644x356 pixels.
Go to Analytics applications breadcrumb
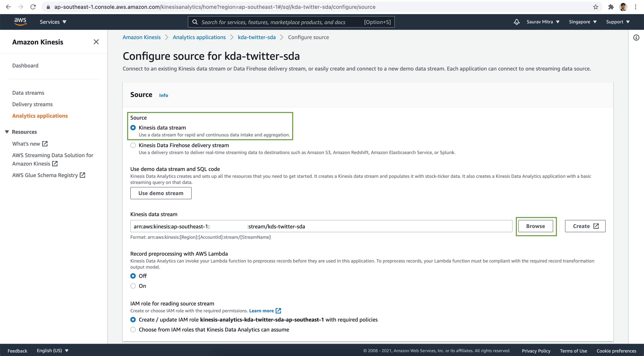coord(199,37)
